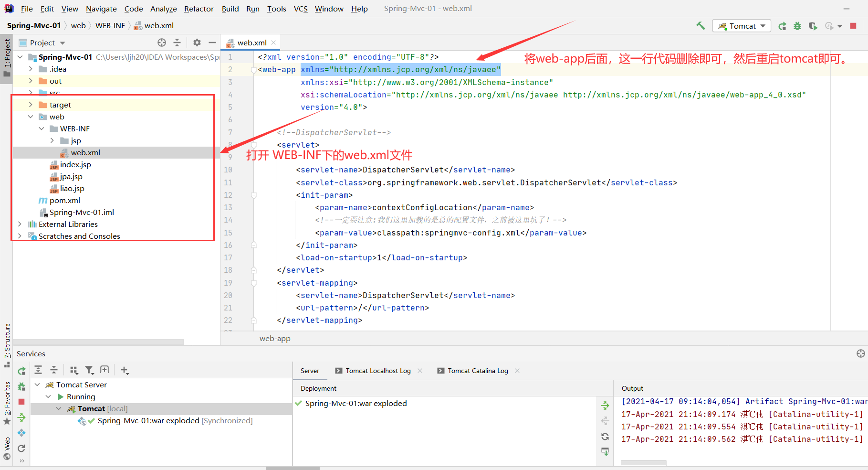Expand External Libraries node
868x470 pixels.
(x=20, y=224)
